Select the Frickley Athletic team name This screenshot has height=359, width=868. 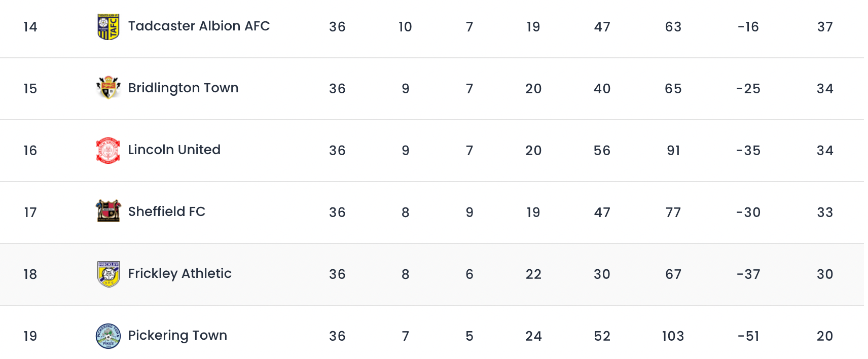(x=179, y=273)
